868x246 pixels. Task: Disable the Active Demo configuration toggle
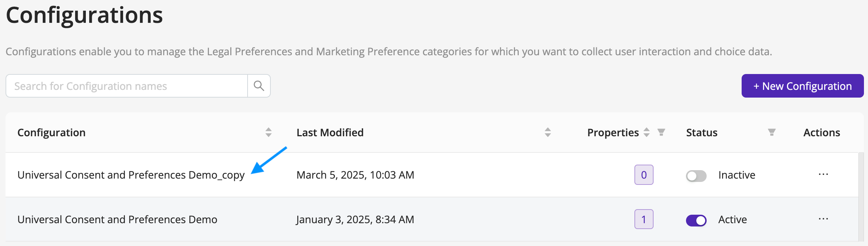coord(696,220)
